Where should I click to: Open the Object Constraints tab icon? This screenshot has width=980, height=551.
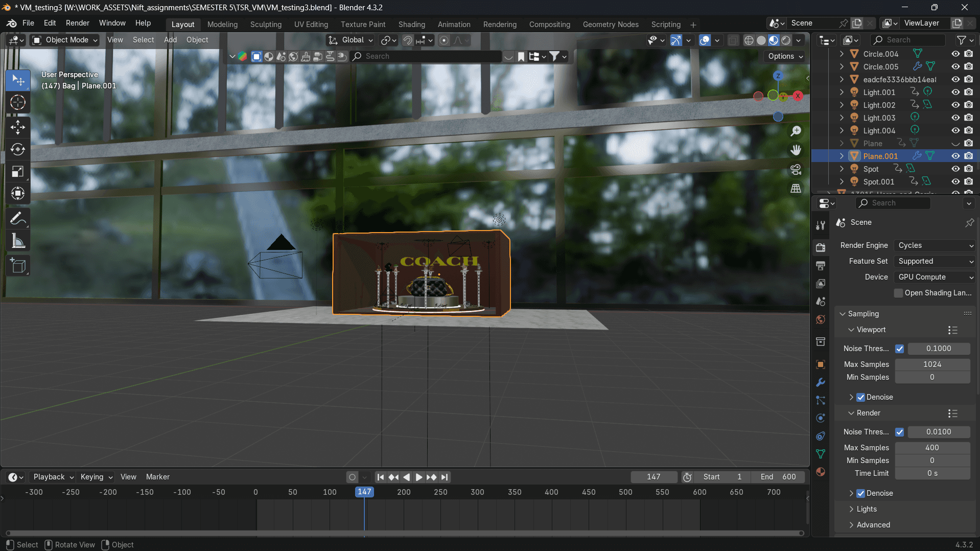[821, 436]
